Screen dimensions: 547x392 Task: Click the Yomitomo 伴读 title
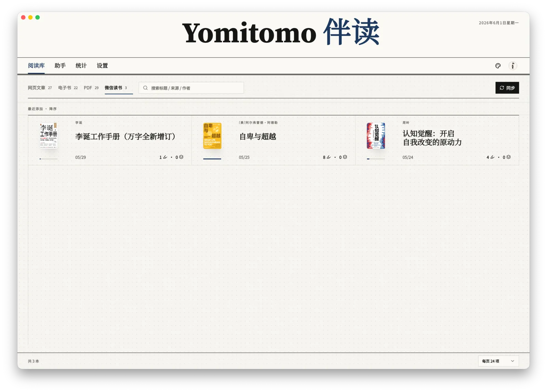[x=281, y=32]
